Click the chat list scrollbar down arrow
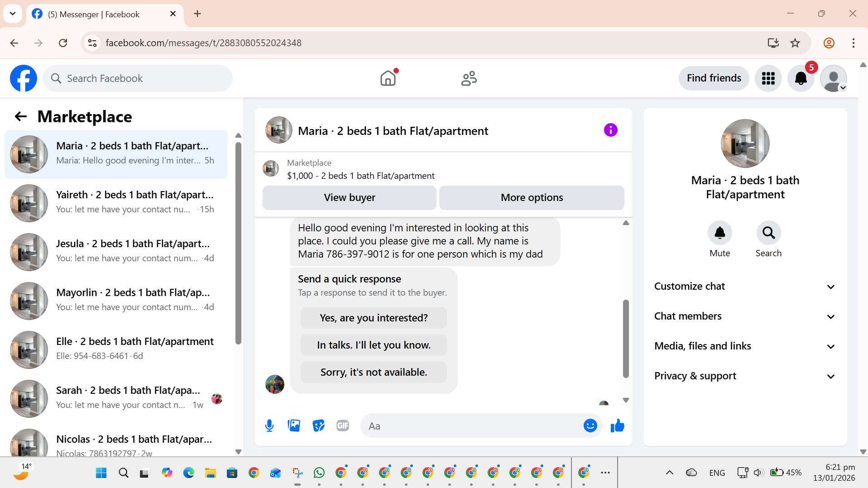The width and height of the screenshot is (868, 488). tap(238, 452)
